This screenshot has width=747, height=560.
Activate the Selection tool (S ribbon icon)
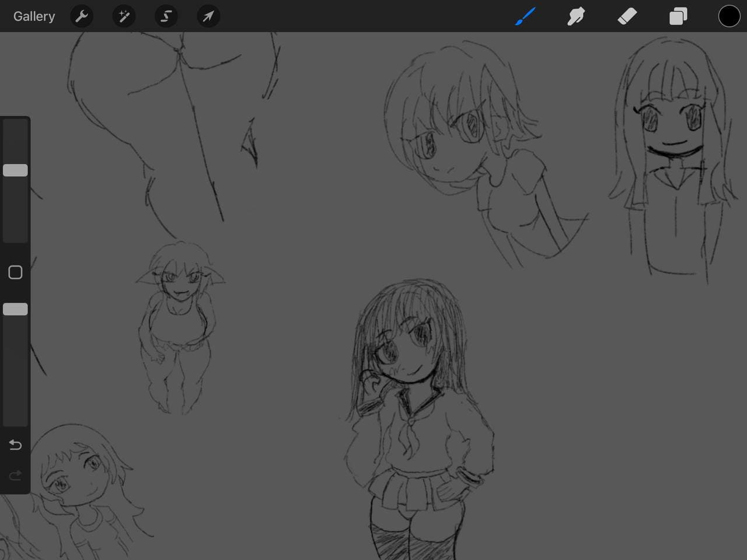point(166,16)
